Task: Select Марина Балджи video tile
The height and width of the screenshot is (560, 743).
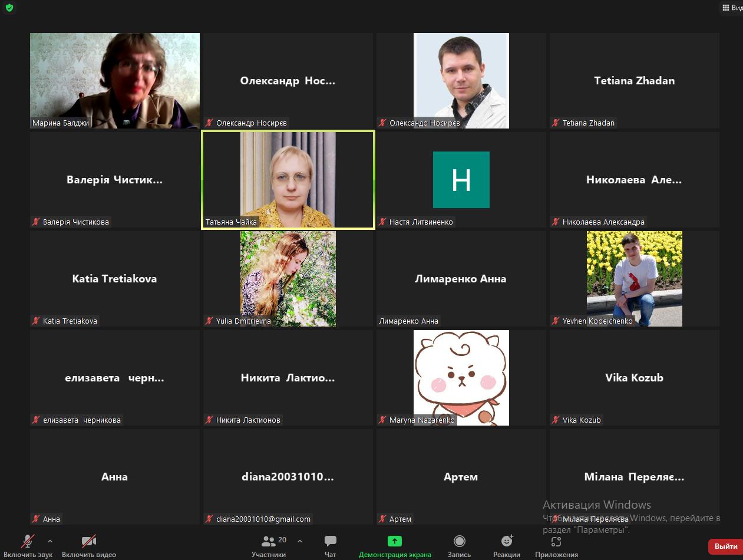Action: [115, 81]
